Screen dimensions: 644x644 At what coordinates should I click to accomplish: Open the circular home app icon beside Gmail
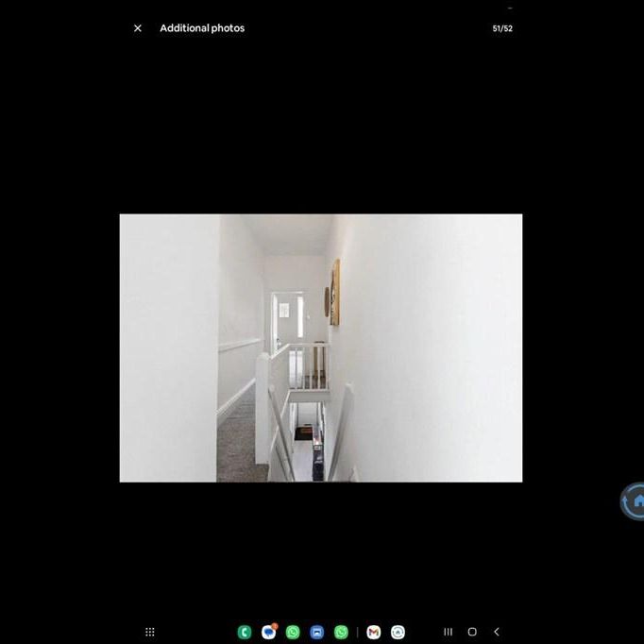(398, 632)
